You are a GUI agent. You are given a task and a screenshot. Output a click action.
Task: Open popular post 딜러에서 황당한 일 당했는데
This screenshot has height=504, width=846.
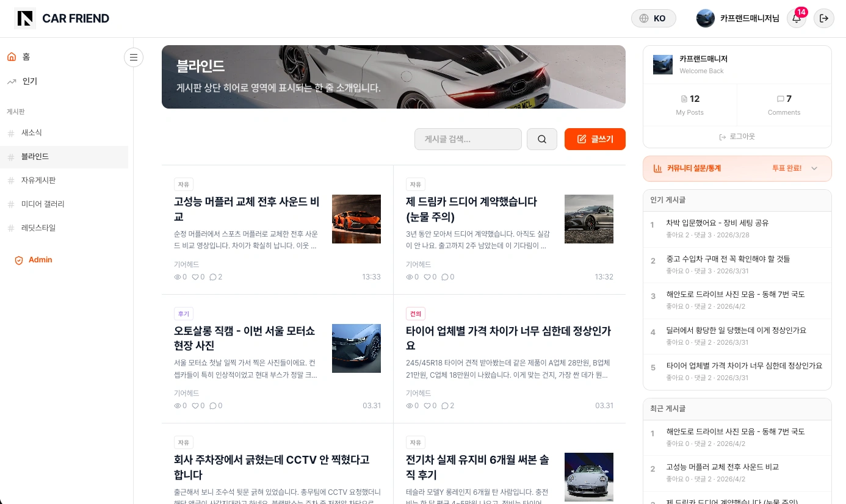736,330
